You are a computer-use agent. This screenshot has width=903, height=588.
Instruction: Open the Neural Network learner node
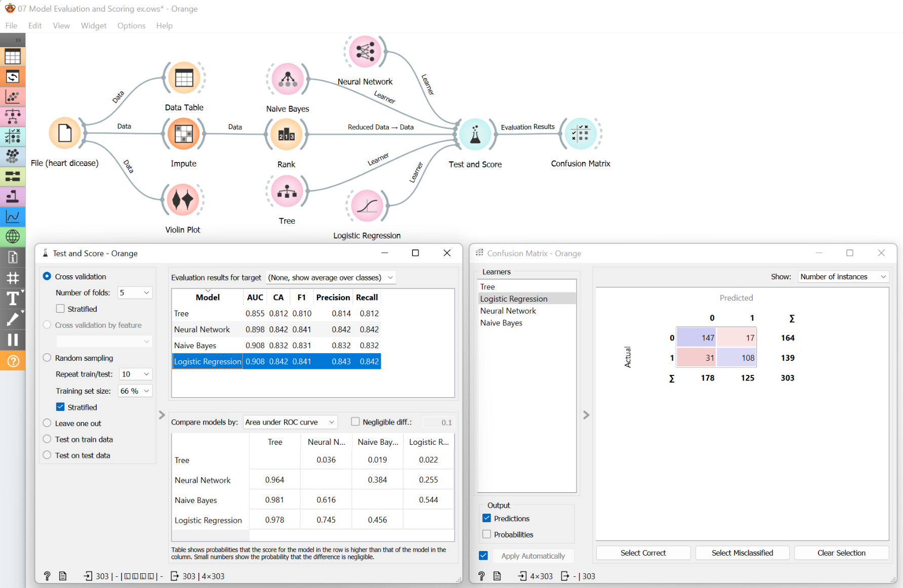pos(365,52)
